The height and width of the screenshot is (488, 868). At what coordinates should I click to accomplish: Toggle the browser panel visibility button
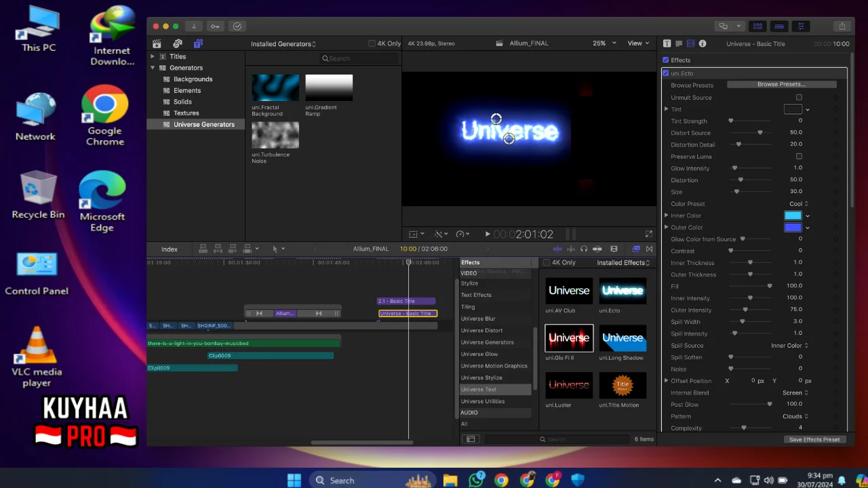[x=757, y=26]
